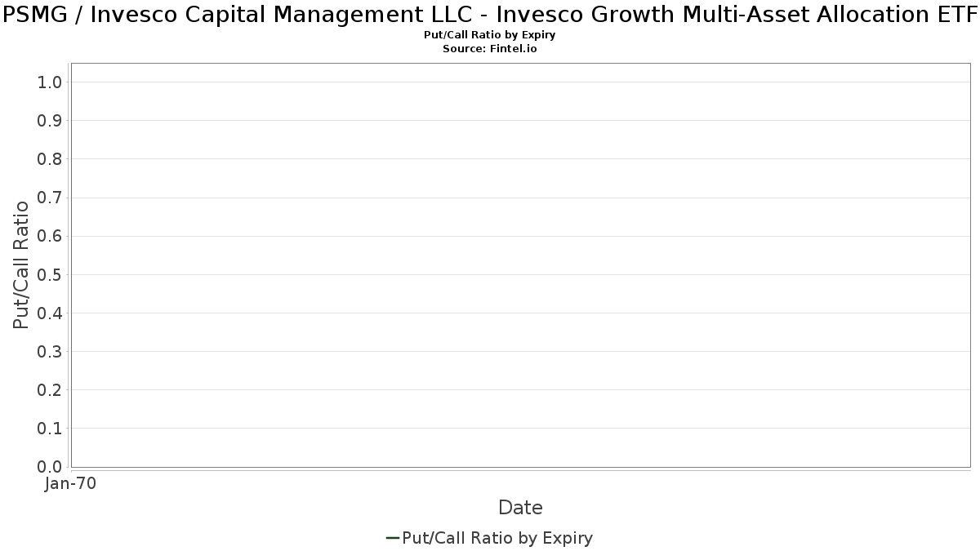The image size is (980, 551).
Task: Click the empty chart plot area
Action: tap(520, 264)
